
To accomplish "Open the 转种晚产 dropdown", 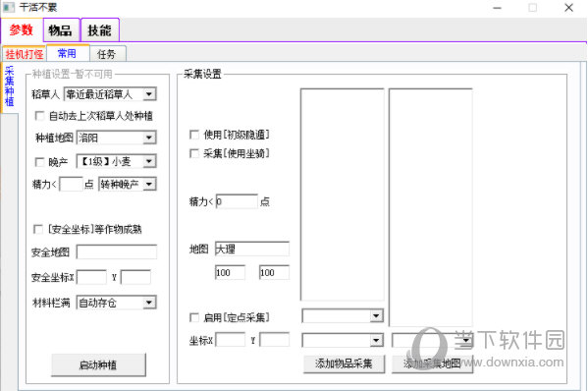I will pos(128,184).
